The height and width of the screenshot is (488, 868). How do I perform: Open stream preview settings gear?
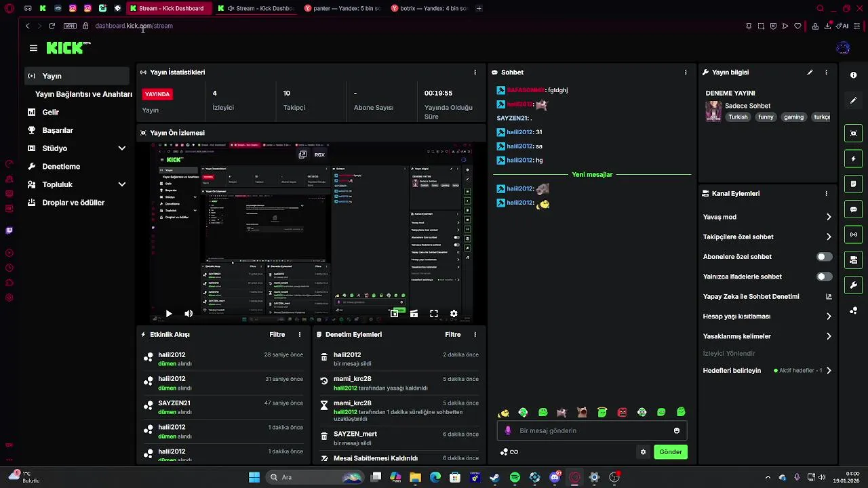click(454, 314)
